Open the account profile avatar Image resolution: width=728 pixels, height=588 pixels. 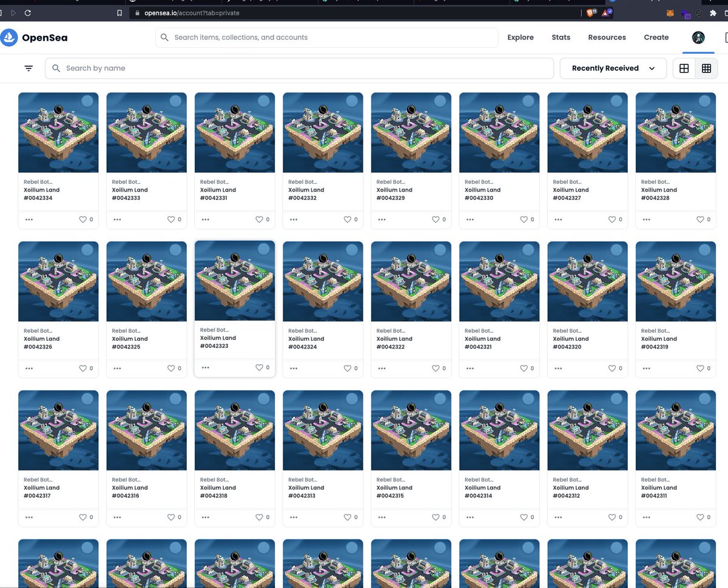coord(698,38)
